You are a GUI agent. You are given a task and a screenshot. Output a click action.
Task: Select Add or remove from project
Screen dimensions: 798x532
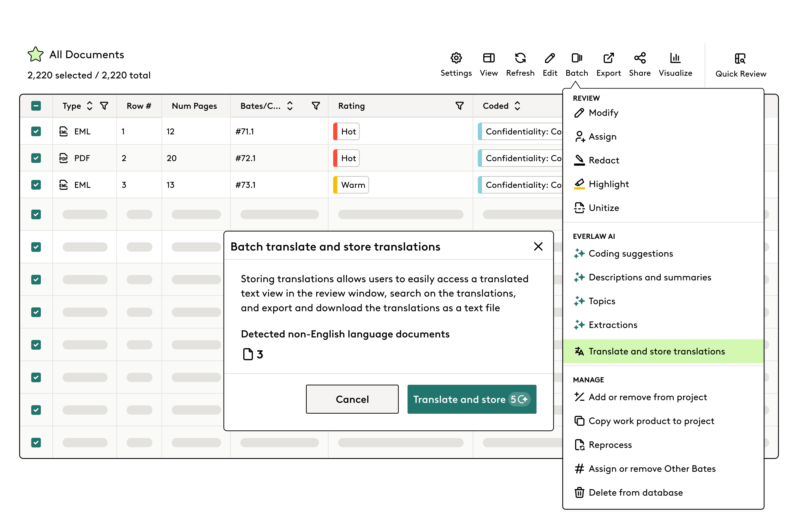tap(663, 397)
